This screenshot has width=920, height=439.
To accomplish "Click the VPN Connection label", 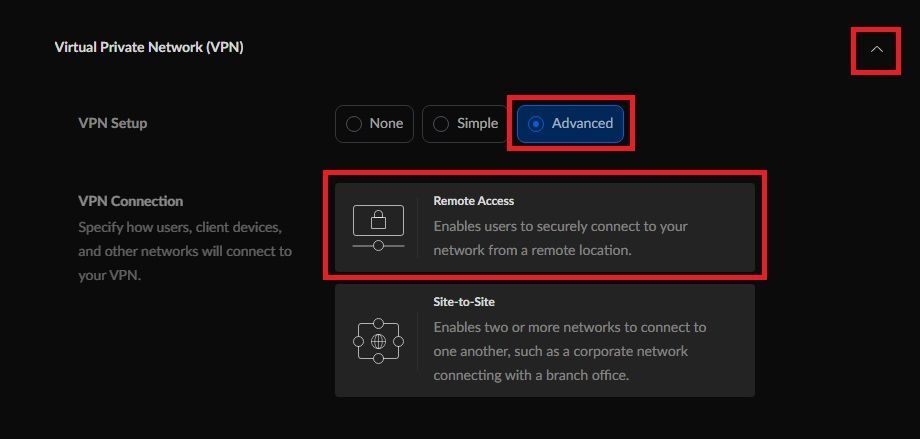I will point(131,201).
